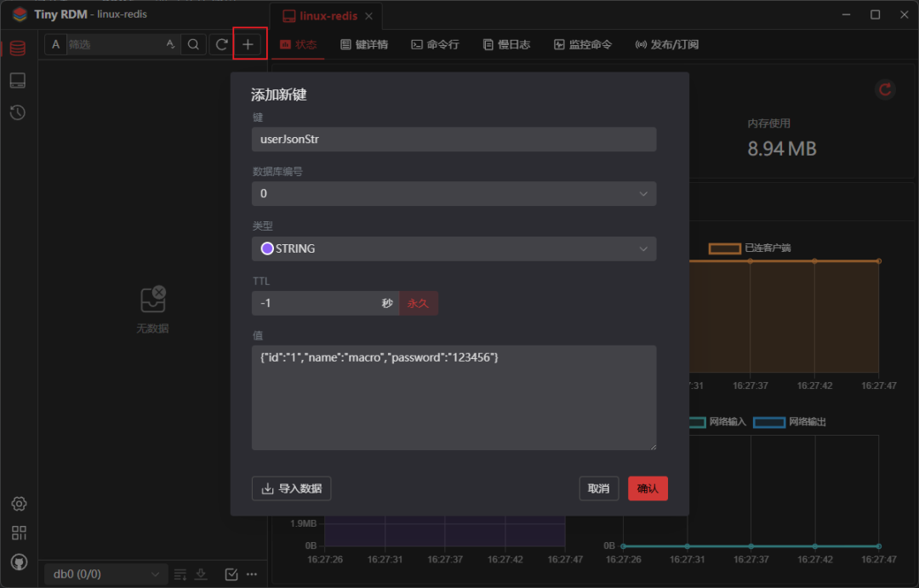
Task: Click the GitHub icon at sidebar bottom
Action: point(19,562)
